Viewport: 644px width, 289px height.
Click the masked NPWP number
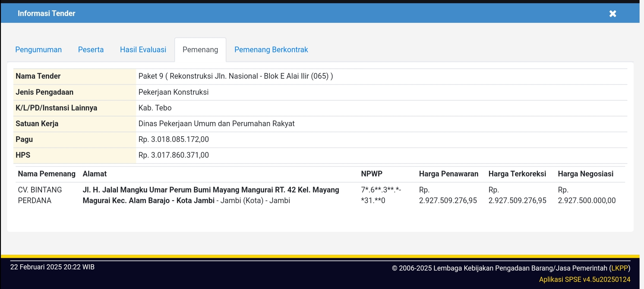(x=381, y=195)
